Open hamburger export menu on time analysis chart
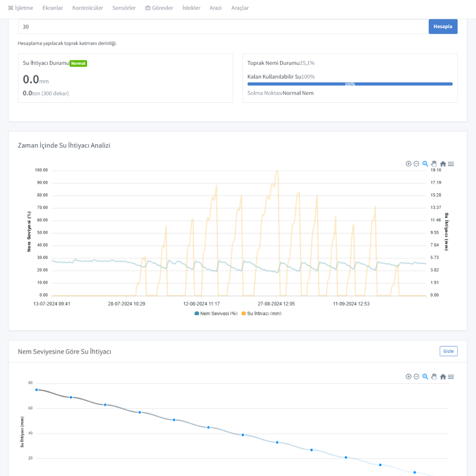476x476 pixels. coord(451,164)
